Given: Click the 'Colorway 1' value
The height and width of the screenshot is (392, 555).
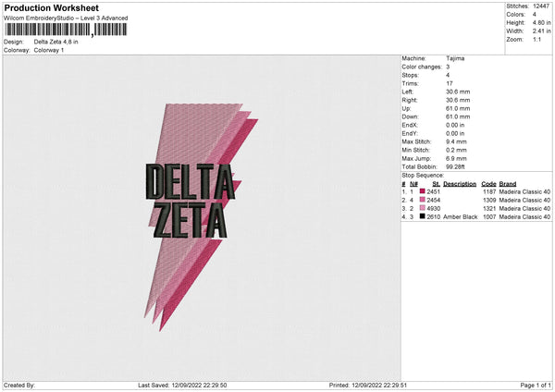Looking at the screenshot, I should (x=49, y=50).
